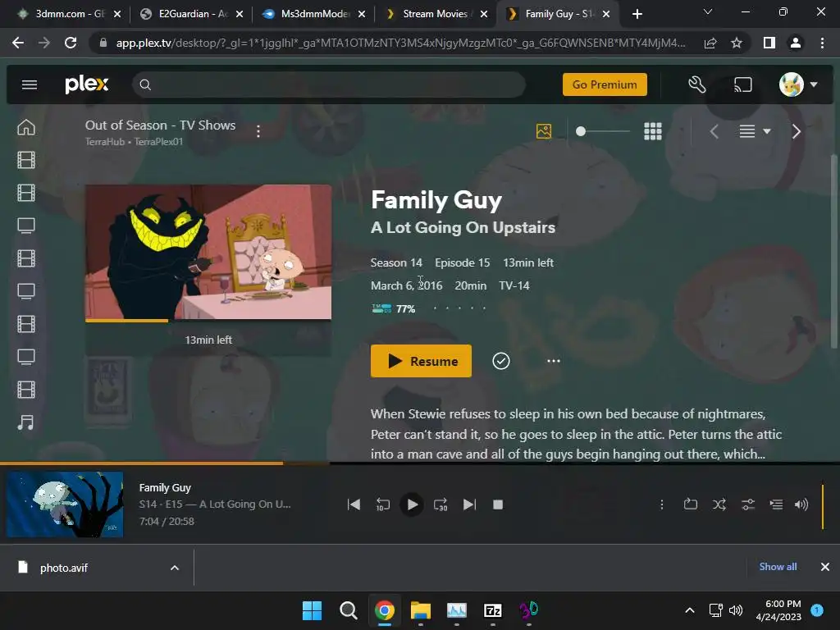Reload the page
The width and height of the screenshot is (840, 630).
point(71,43)
